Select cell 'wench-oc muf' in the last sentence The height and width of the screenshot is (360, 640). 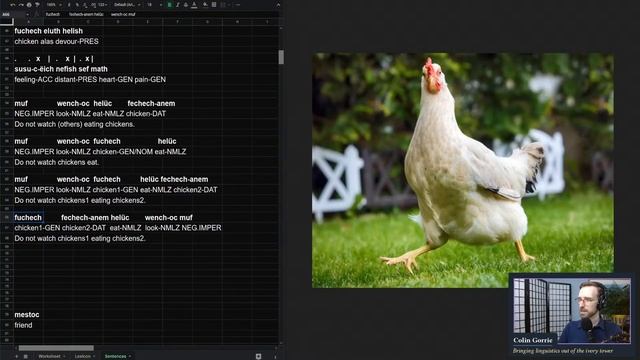(x=169, y=218)
